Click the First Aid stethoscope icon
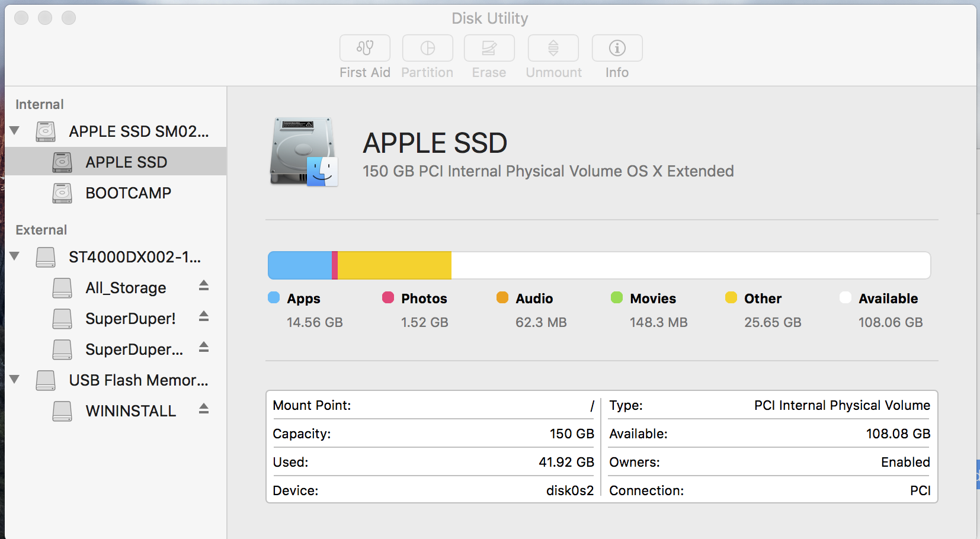Screen dimensions: 980x539 click(x=365, y=48)
